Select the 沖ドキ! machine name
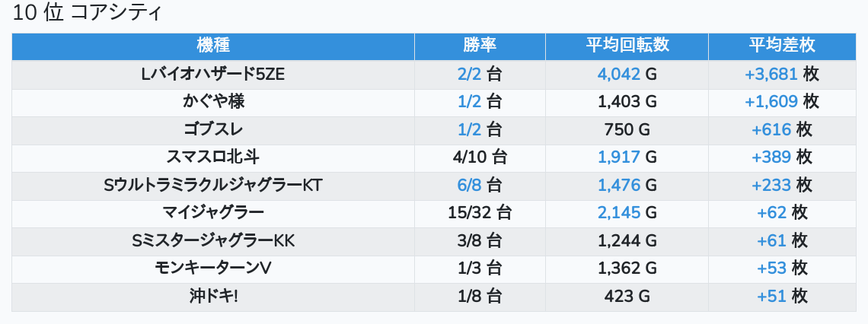 pos(213,297)
